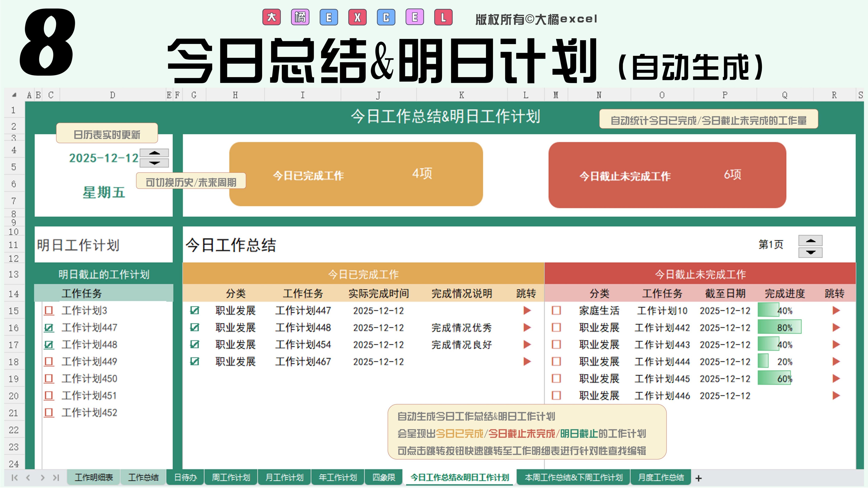The image size is (868, 488).
Task: Go to next page using page spinner down
Action: [x=810, y=253]
